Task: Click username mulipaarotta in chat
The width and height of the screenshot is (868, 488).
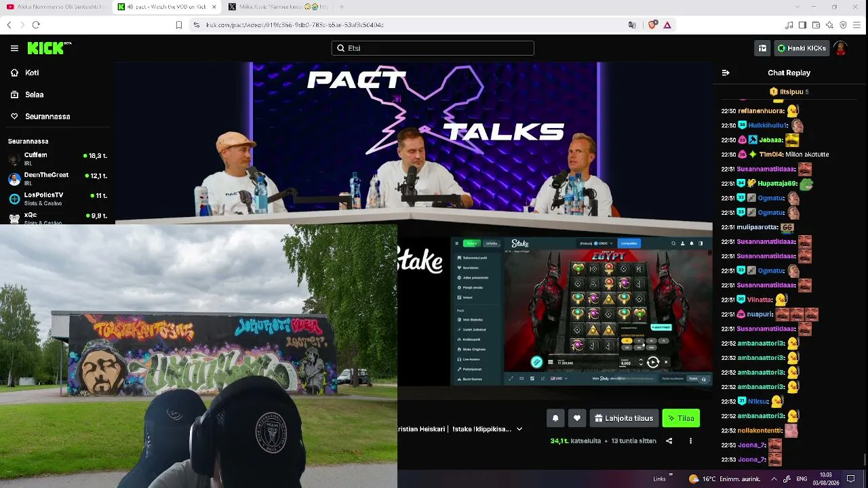Action: (757, 227)
